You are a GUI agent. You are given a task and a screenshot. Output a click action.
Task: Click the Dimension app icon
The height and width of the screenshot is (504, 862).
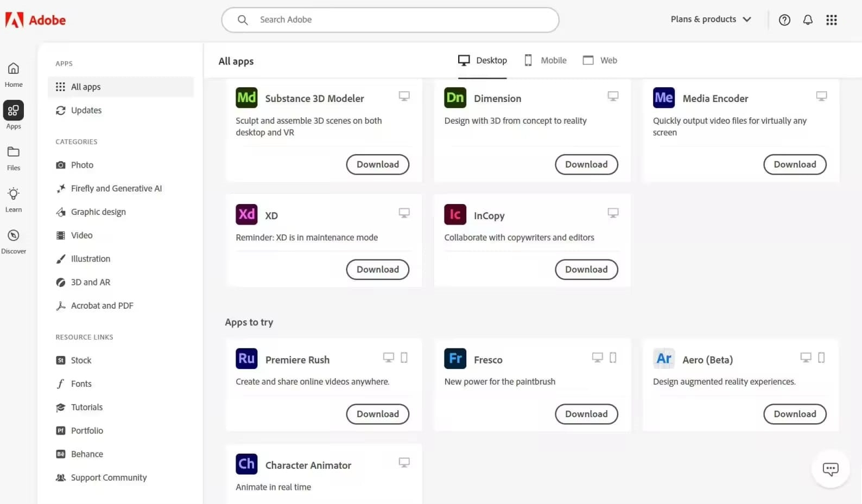455,98
